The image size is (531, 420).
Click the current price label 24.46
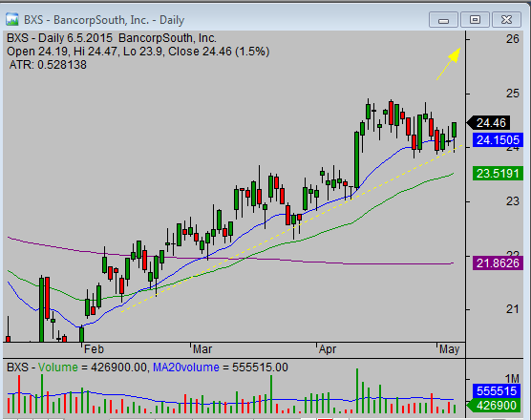488,123
